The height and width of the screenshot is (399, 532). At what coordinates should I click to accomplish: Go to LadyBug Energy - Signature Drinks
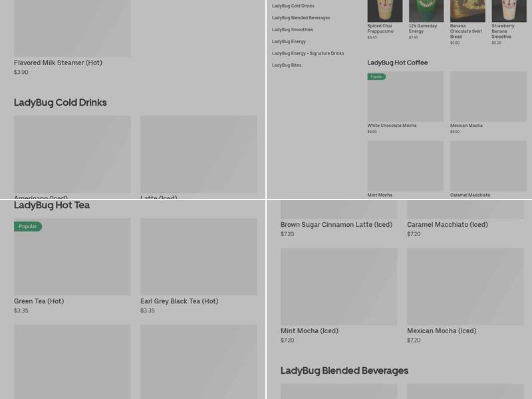(308, 53)
